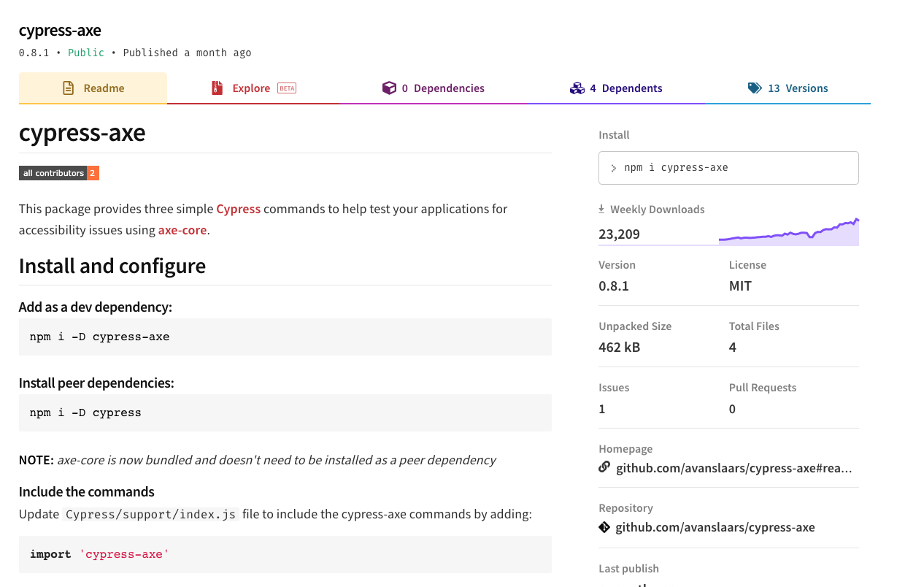The height and width of the screenshot is (587, 924).
Task: Click the import 'cypress-axe' code block
Action: click(x=285, y=554)
